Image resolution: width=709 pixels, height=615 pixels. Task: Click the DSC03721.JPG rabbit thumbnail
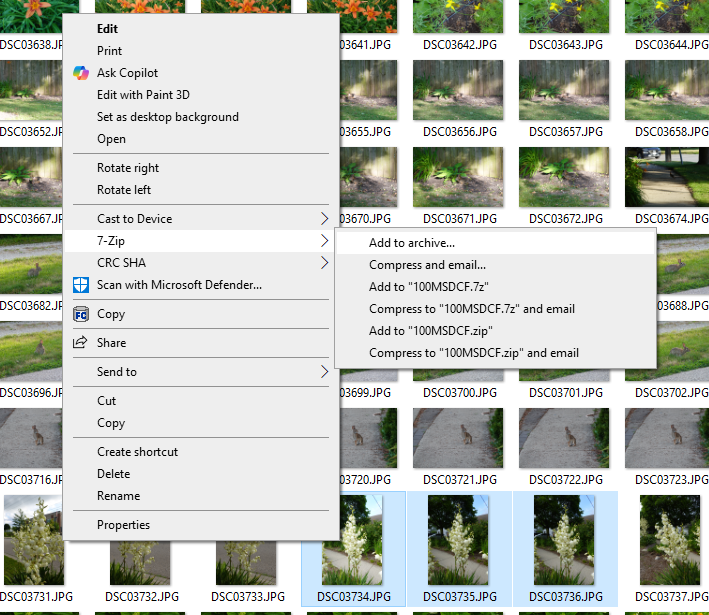point(458,438)
